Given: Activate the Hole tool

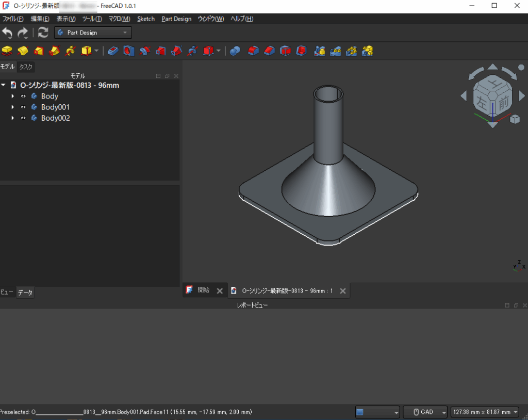Looking at the screenshot, I should click(128, 51).
